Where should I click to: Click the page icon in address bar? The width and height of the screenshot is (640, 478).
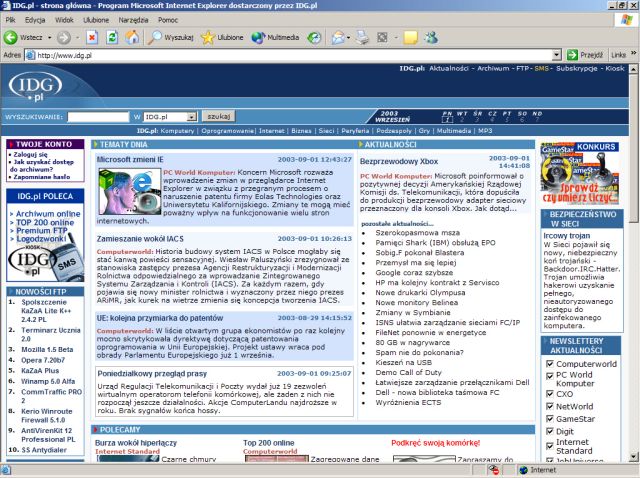(x=30, y=55)
